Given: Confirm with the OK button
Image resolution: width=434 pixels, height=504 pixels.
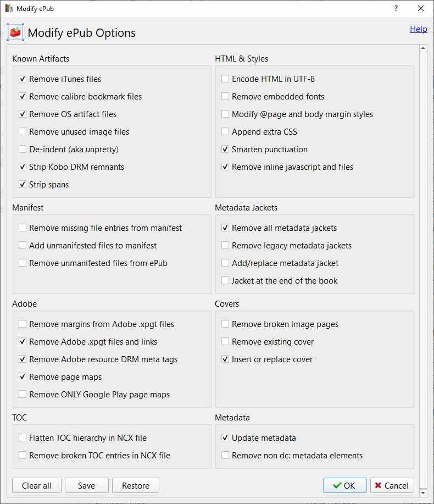Looking at the screenshot, I should (344, 485).
